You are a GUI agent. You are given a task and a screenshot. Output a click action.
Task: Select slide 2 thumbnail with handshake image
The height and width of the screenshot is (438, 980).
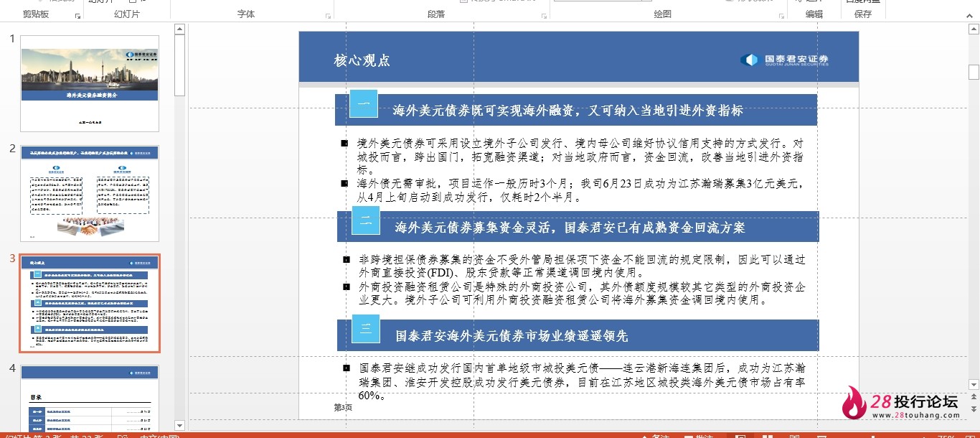(x=90, y=193)
